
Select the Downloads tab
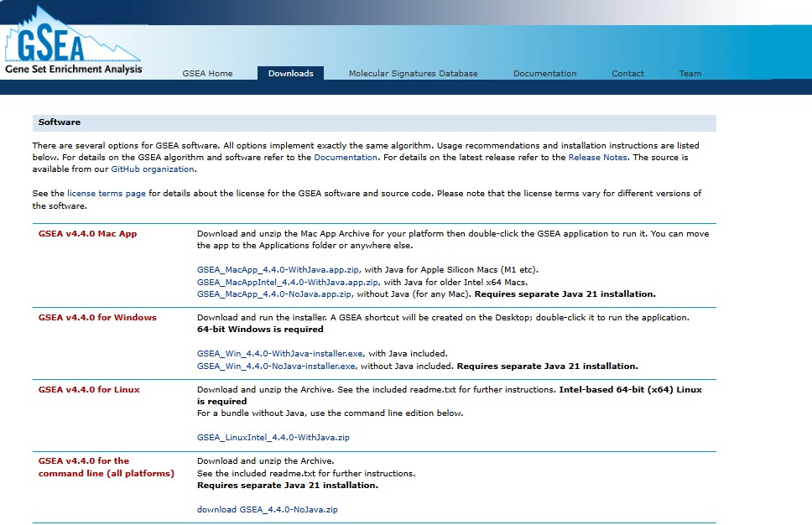pos(290,74)
